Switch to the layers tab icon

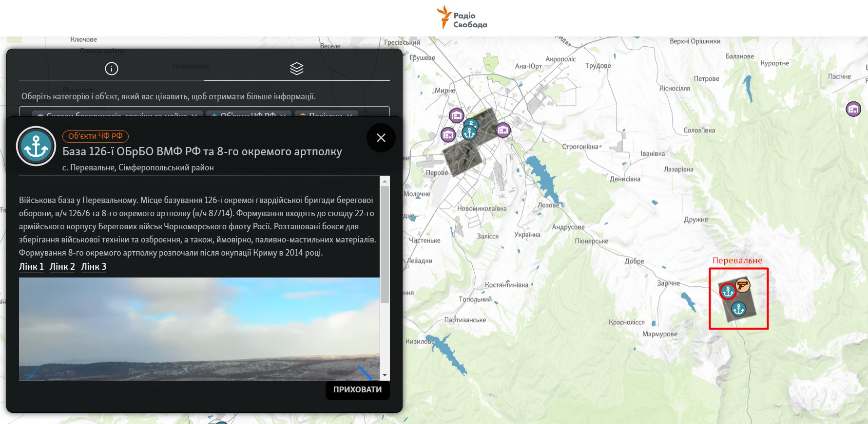pyautogui.click(x=297, y=69)
